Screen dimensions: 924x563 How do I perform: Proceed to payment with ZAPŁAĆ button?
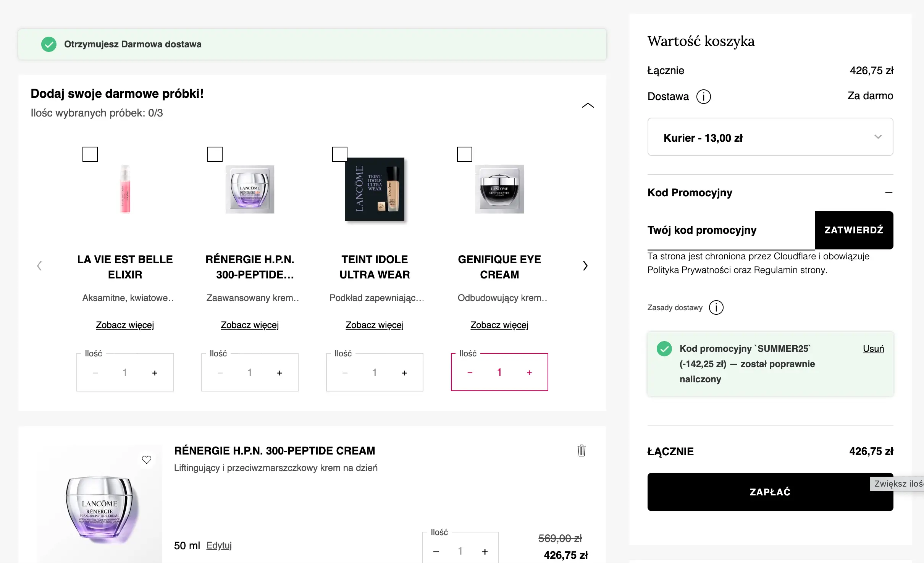coord(770,492)
